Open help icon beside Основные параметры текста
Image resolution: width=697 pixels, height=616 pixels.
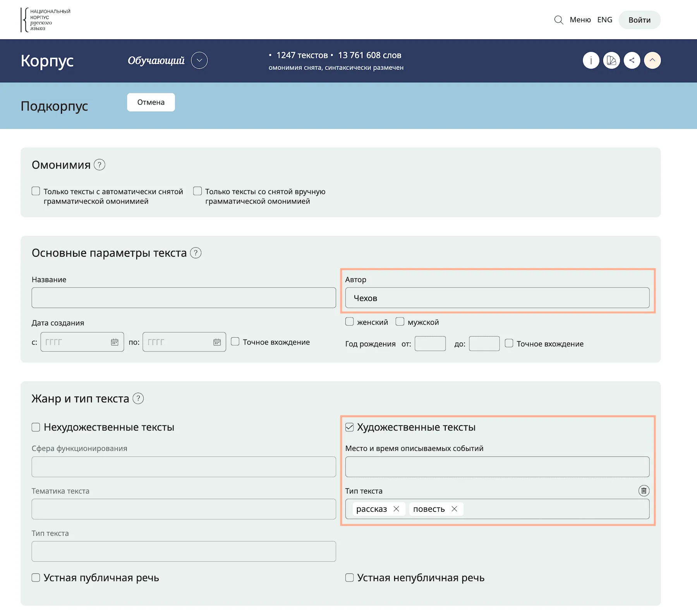point(196,253)
